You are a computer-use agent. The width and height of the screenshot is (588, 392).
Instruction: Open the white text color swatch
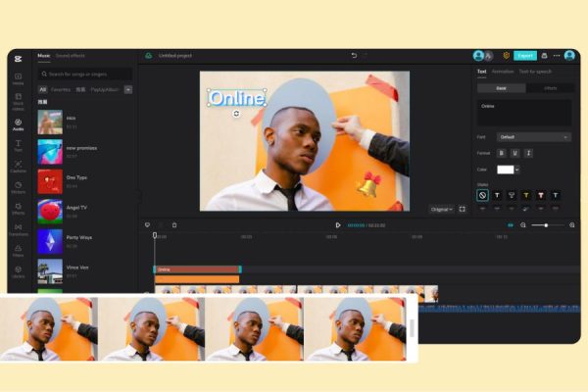coord(506,170)
